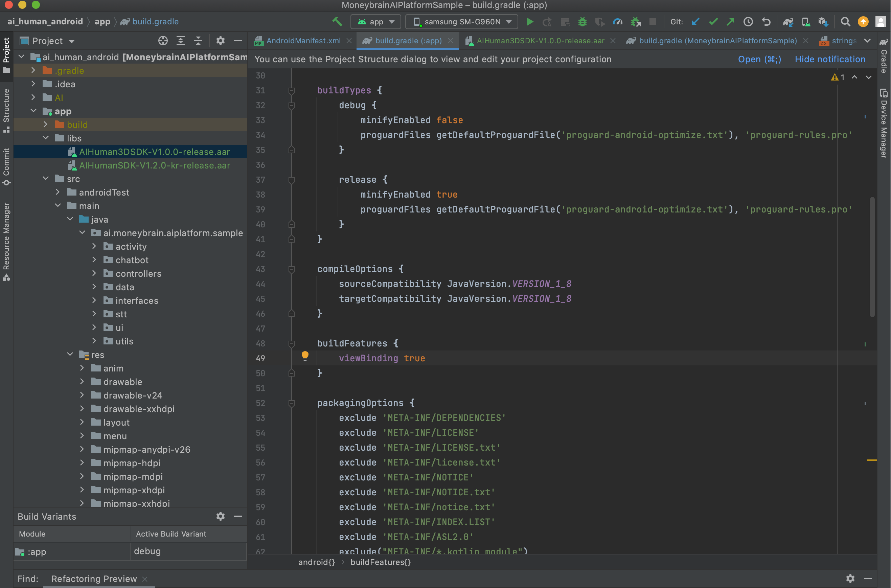
Task: Click the Git Rollback icon
Action: coord(766,22)
